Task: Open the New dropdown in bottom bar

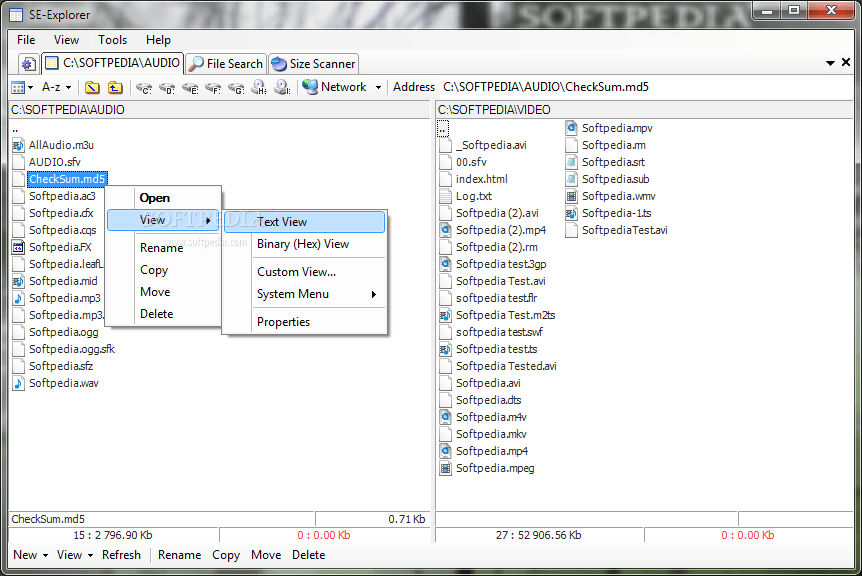Action: tap(30, 555)
